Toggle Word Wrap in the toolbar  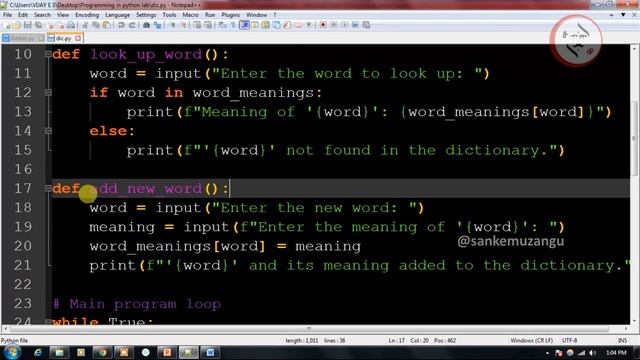[222, 25]
